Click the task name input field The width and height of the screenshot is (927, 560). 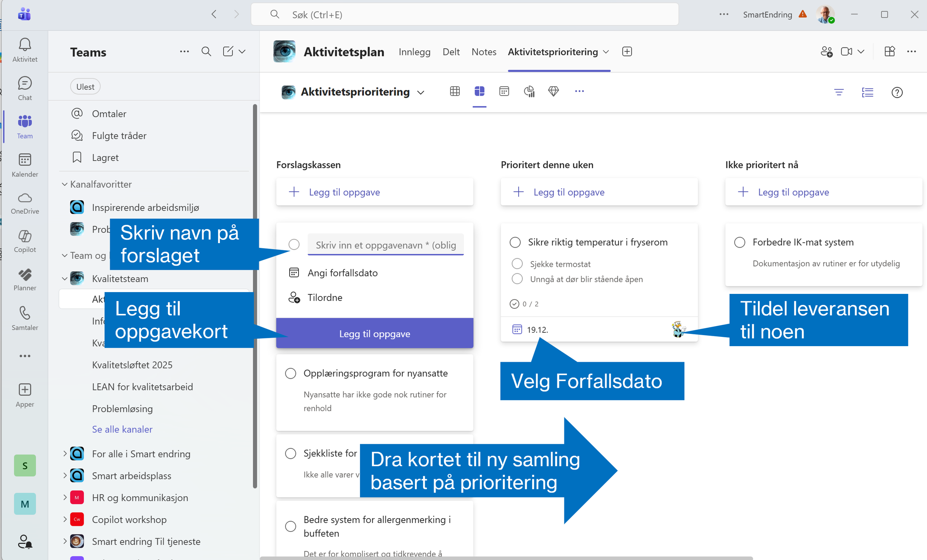pos(385,245)
